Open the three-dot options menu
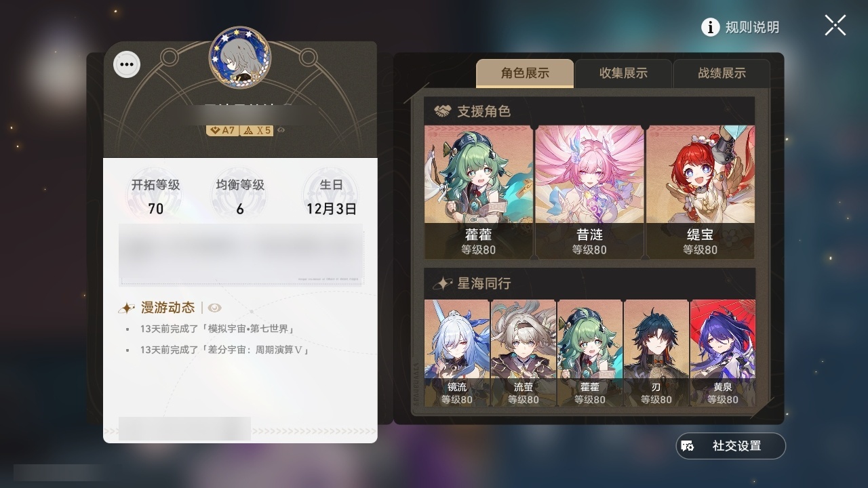Viewport: 868px width, 488px height. tap(126, 65)
